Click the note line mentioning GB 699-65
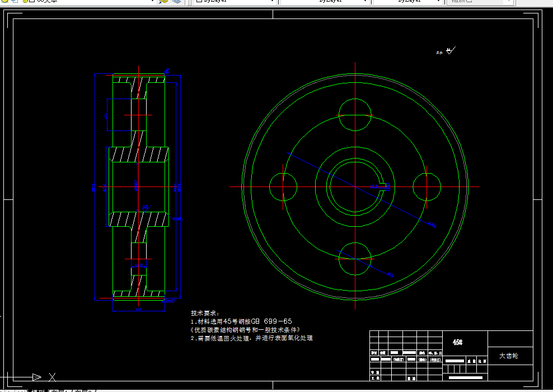The image size is (553, 392). point(241,321)
